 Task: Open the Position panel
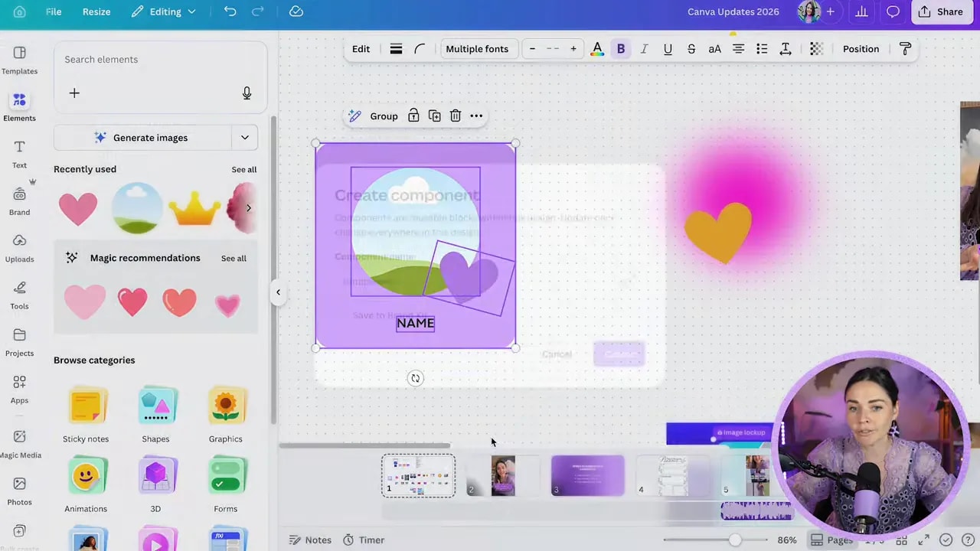click(861, 49)
